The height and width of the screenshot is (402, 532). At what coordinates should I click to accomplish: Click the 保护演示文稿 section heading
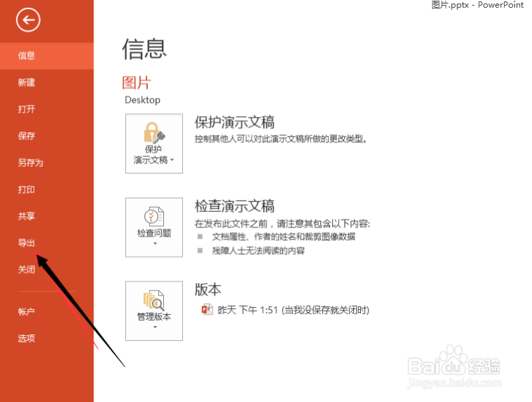coord(234,123)
